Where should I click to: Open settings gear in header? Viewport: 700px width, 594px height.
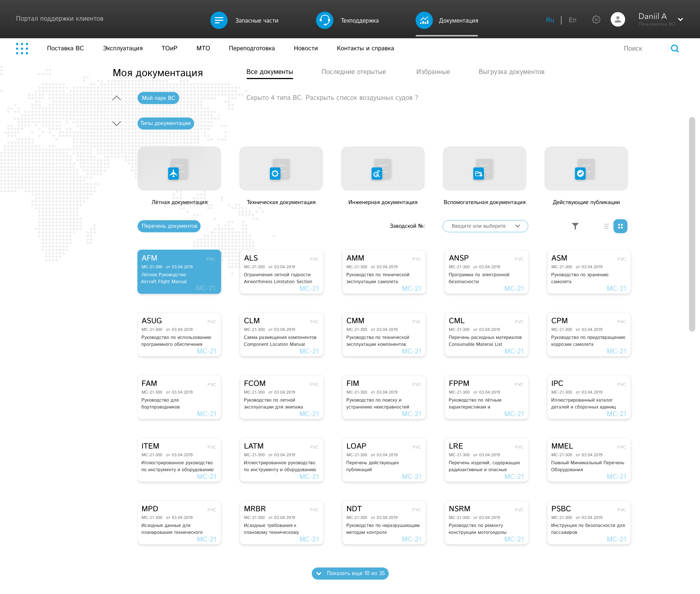[x=596, y=20]
